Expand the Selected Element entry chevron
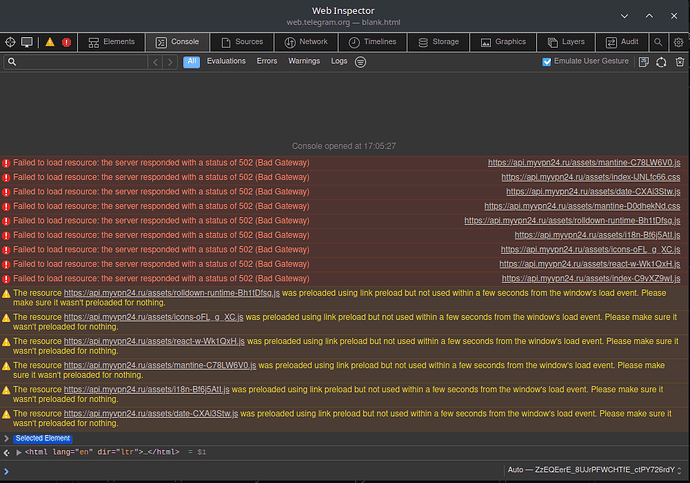This screenshot has width=690, height=483. pyautogui.click(x=6, y=439)
